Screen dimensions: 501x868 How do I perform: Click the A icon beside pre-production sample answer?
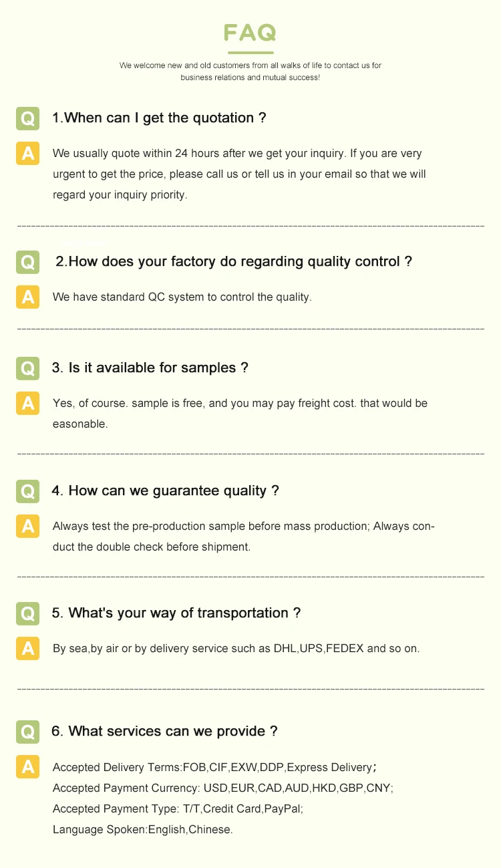[27, 526]
